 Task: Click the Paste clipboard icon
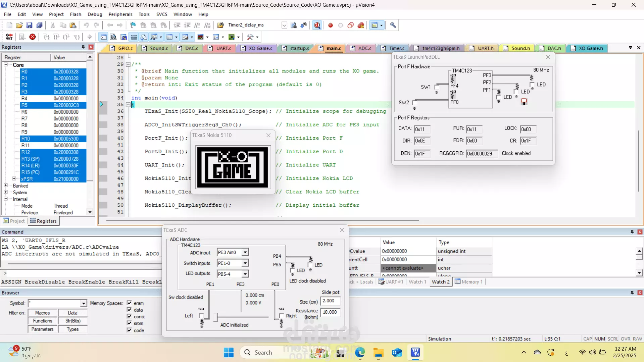(73, 25)
